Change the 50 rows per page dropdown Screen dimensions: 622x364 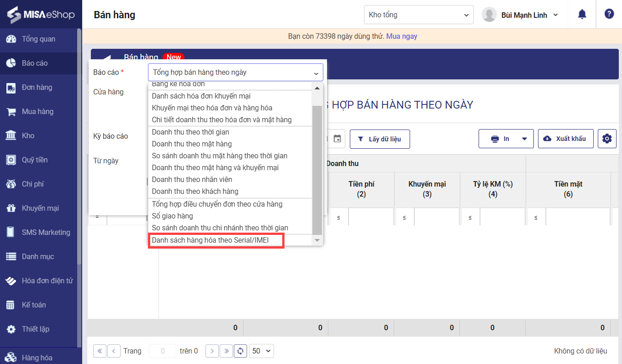coord(262,351)
